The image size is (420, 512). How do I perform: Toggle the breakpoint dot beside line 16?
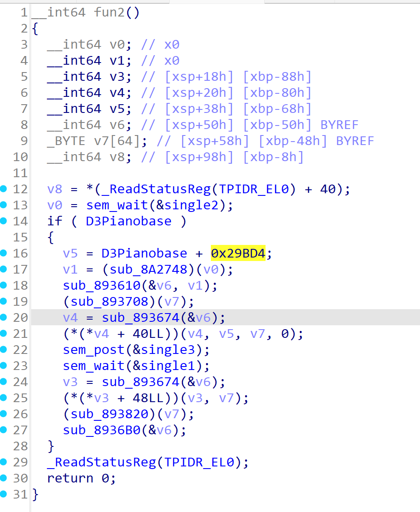point(4,253)
